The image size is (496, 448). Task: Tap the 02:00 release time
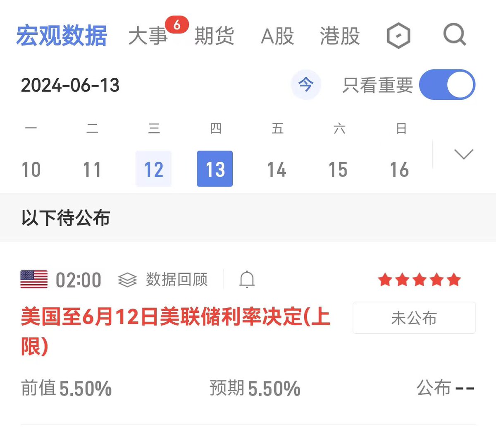[79, 280]
